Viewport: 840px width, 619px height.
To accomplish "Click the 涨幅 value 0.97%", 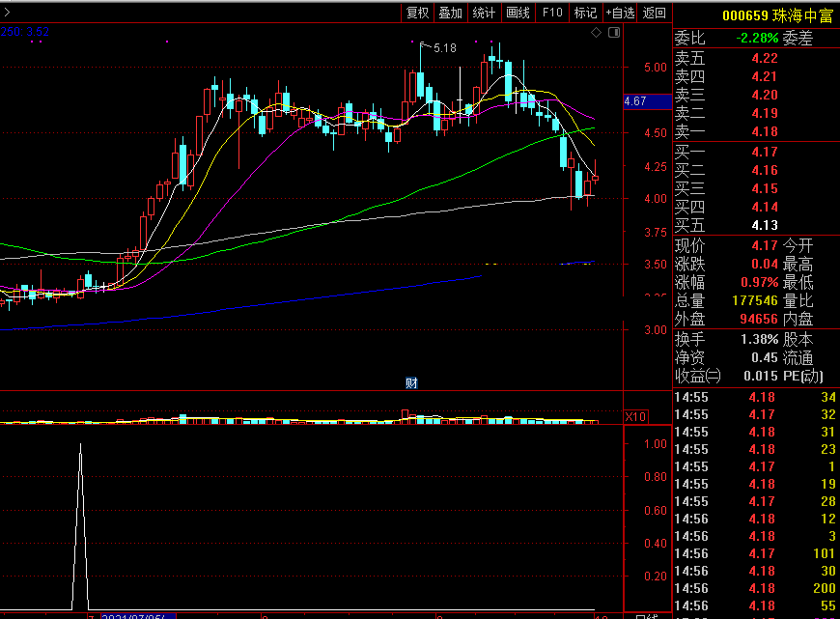I will [x=760, y=282].
